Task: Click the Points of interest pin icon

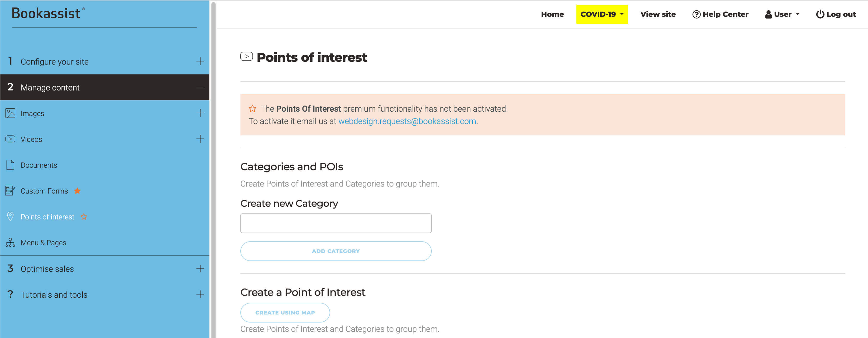Action: point(10,216)
